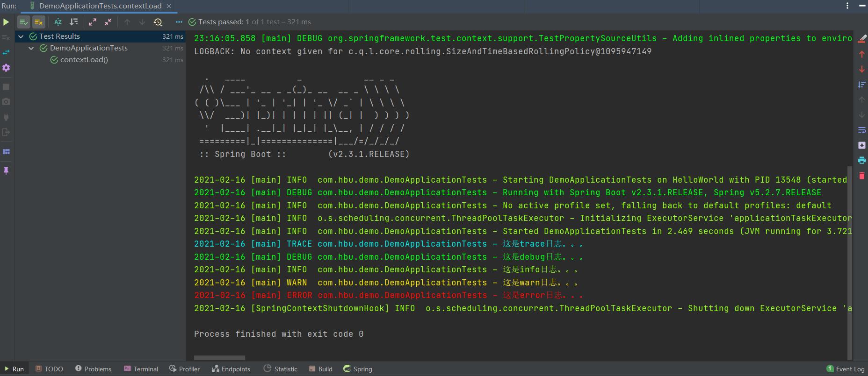The image size is (868, 376).
Task: Click the Exit icon in sidebar
Action: coord(6,132)
